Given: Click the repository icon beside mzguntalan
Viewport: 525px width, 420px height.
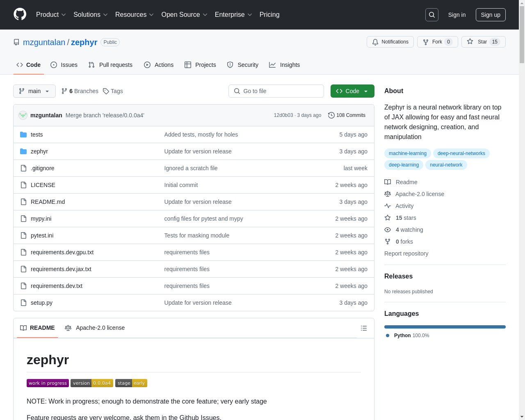Looking at the screenshot, I should [16, 42].
